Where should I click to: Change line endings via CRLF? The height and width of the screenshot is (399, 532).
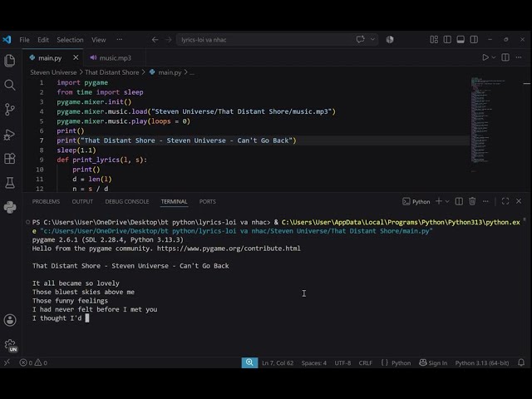(366, 363)
